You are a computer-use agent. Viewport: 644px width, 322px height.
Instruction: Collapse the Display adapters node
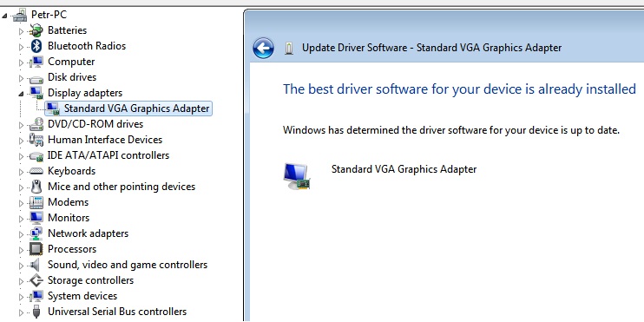(21, 94)
